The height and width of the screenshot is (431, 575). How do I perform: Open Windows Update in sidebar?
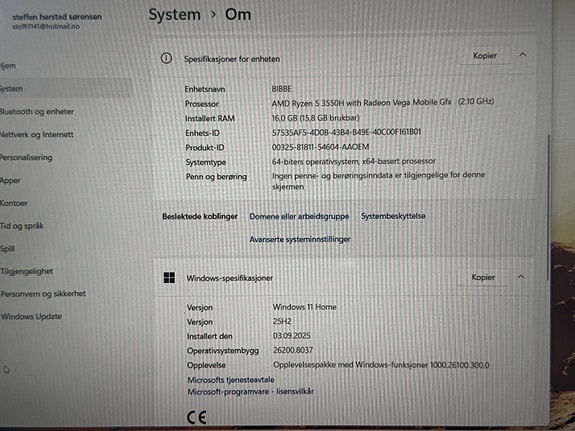coord(31,316)
